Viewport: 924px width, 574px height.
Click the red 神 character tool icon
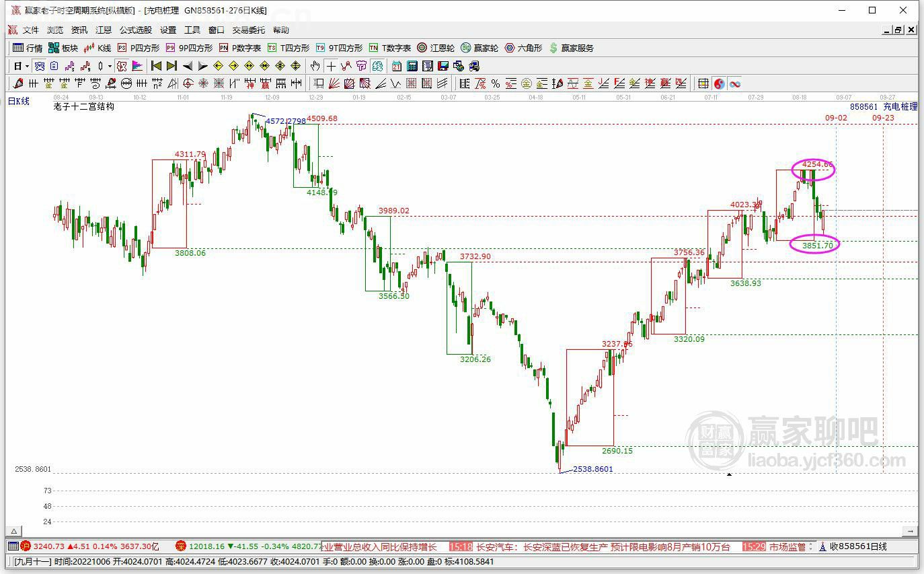point(250,83)
